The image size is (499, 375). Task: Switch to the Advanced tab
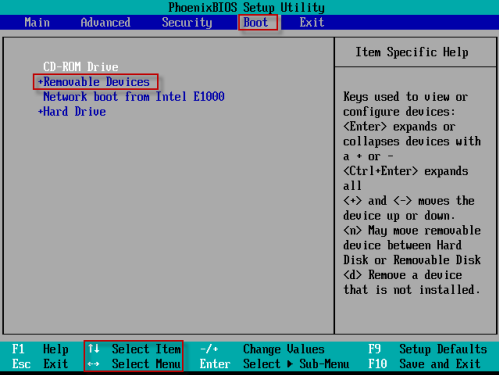tap(105, 22)
